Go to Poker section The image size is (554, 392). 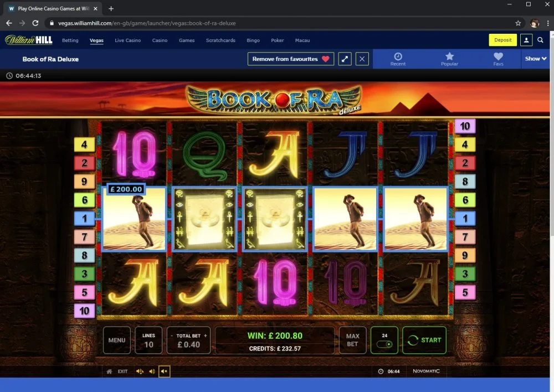click(278, 40)
